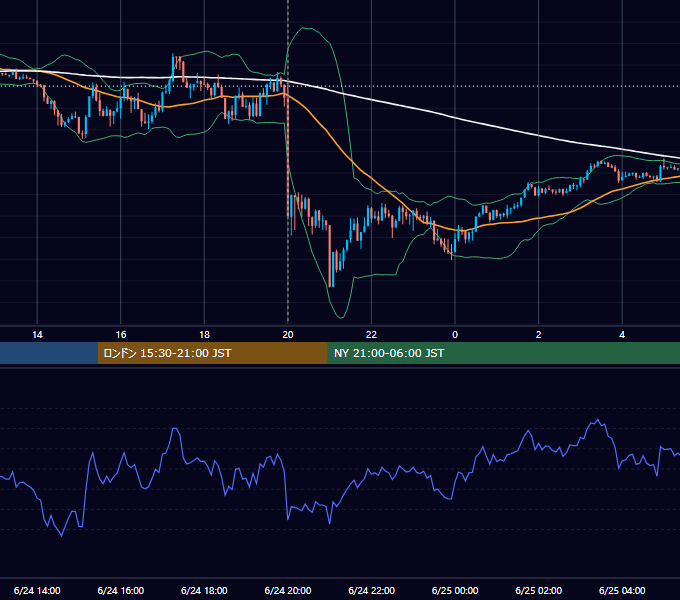Click hour label 14 on price chart axis
The image size is (680, 600).
(x=37, y=335)
